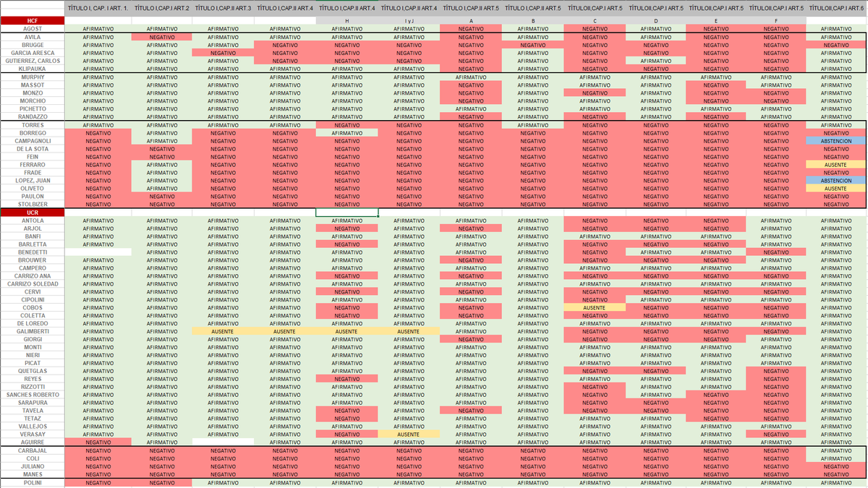Select the 'F' sub-header cell

click(776, 20)
